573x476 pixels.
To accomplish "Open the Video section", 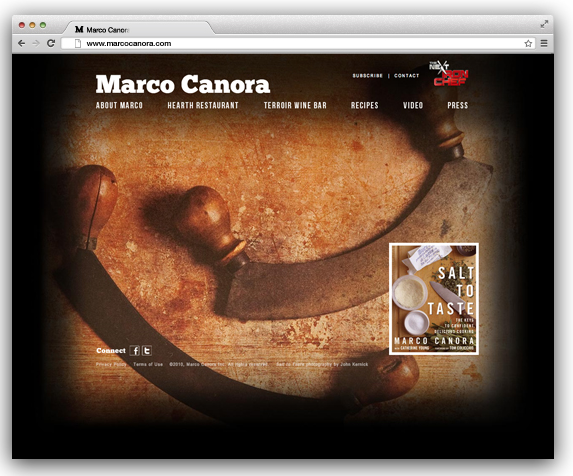I will coord(413,105).
